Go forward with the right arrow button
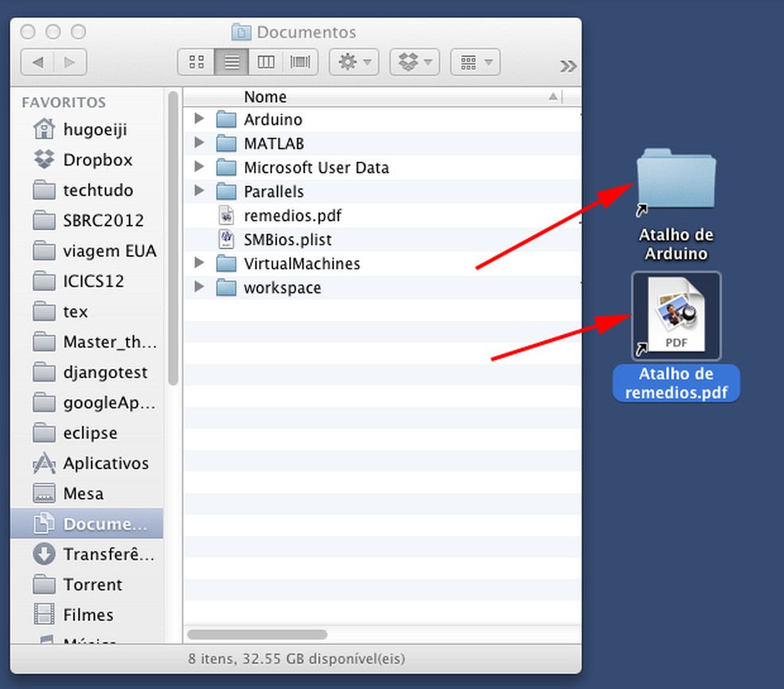784x689 pixels. [x=70, y=62]
